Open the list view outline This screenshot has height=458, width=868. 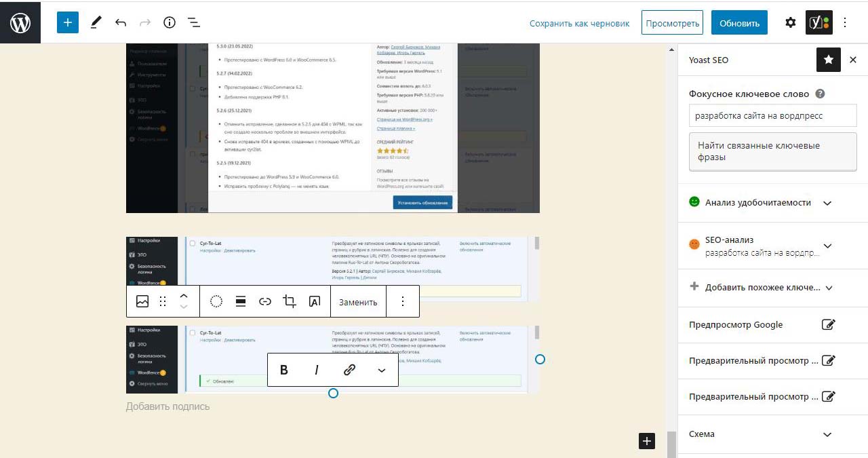(x=194, y=22)
